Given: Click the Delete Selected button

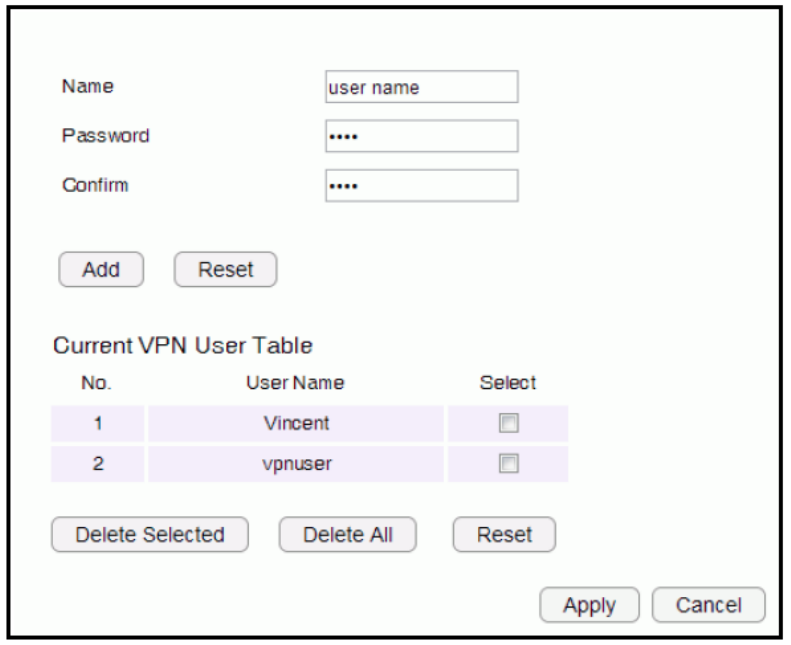Looking at the screenshot, I should [150, 534].
